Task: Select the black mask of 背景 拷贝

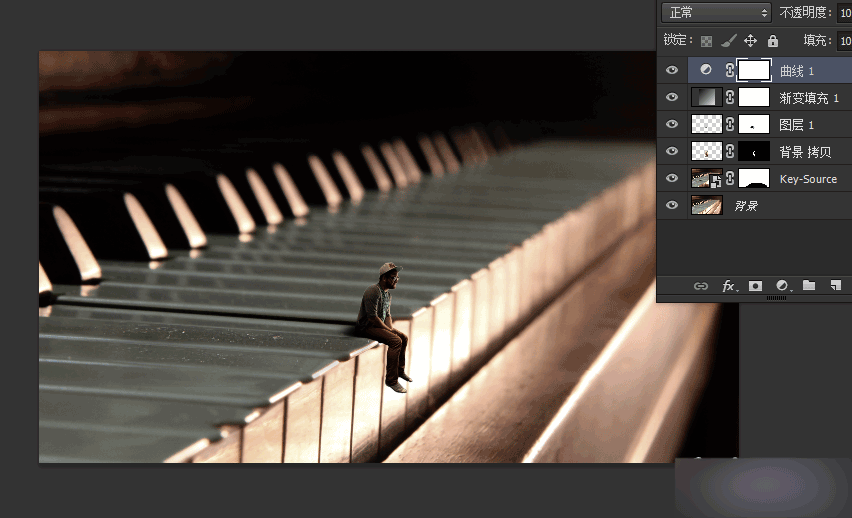Action: pos(754,151)
